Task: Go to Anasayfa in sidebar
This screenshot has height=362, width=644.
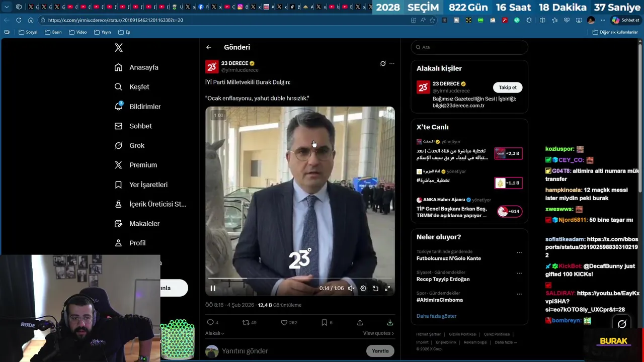Action: [x=136, y=67]
